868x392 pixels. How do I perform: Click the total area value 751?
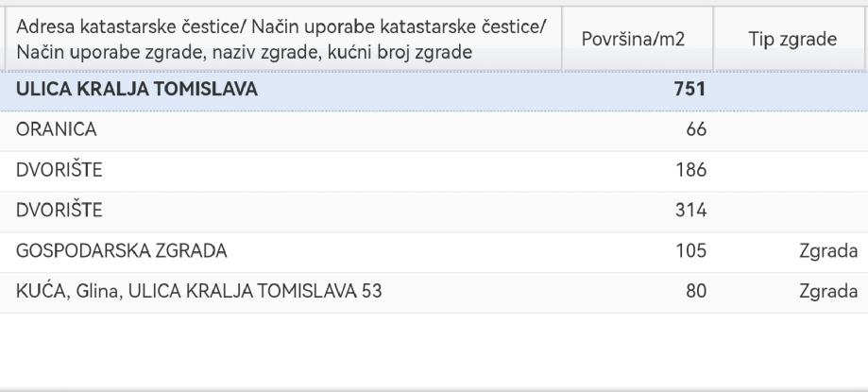pyautogui.click(x=689, y=91)
